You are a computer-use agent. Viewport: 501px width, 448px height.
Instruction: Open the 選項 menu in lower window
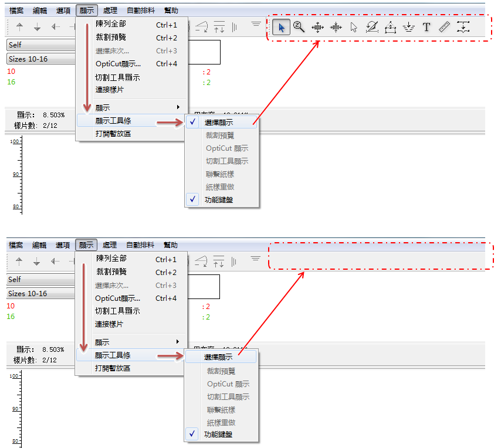[63, 245]
